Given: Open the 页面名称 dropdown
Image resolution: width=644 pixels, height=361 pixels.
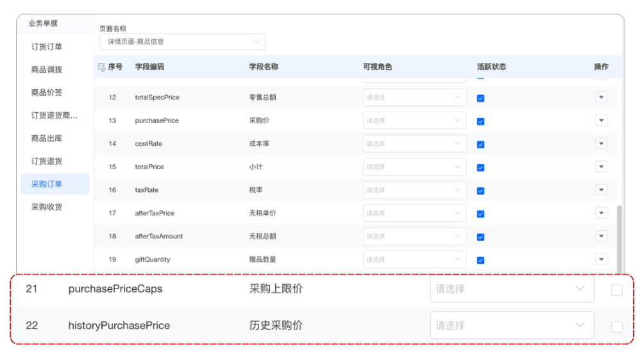Looking at the screenshot, I should (x=182, y=42).
